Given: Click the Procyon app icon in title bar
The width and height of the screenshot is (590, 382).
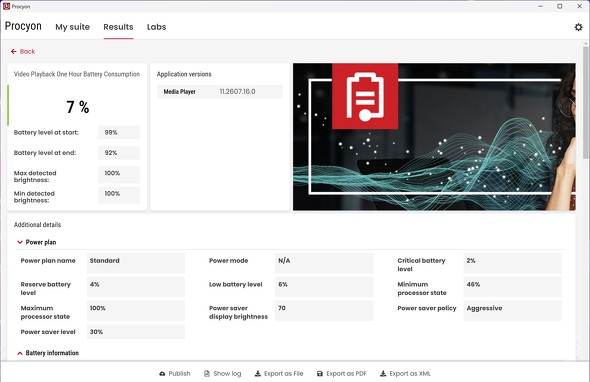Looking at the screenshot, I should (6, 6).
